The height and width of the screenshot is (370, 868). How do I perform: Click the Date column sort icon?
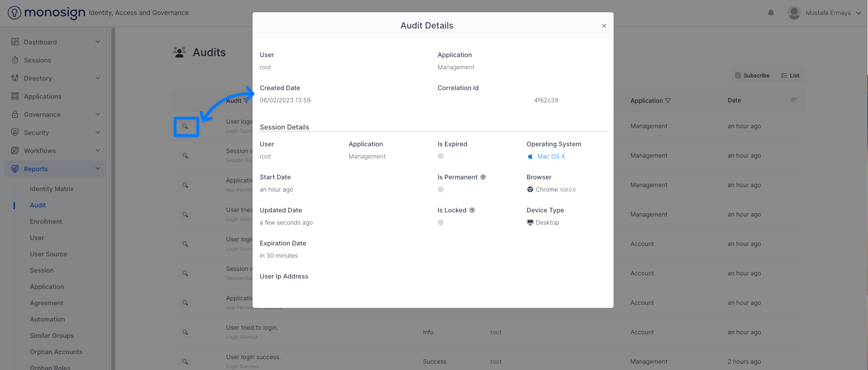(x=793, y=100)
